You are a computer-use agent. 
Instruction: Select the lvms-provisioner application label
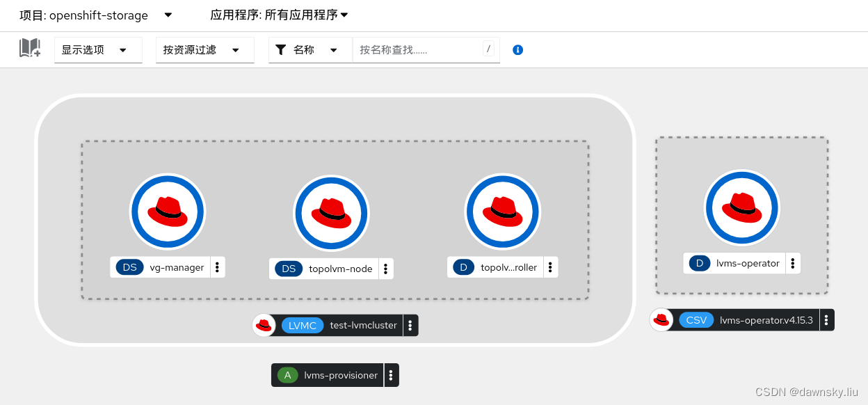point(341,375)
